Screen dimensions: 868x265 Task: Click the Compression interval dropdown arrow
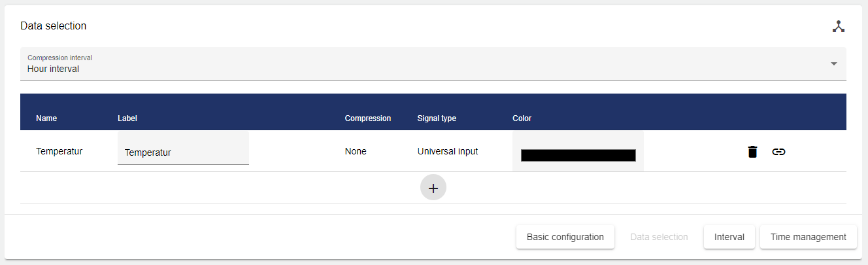click(833, 63)
